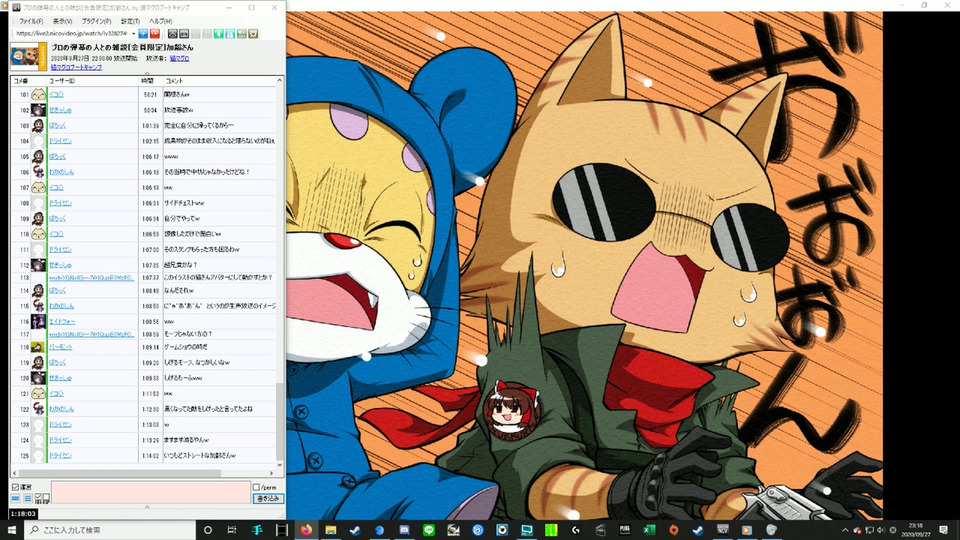This screenshot has height=540, width=960.
Task: Toggle the checked small checkbox beside the input box
Action: pos(38,497)
